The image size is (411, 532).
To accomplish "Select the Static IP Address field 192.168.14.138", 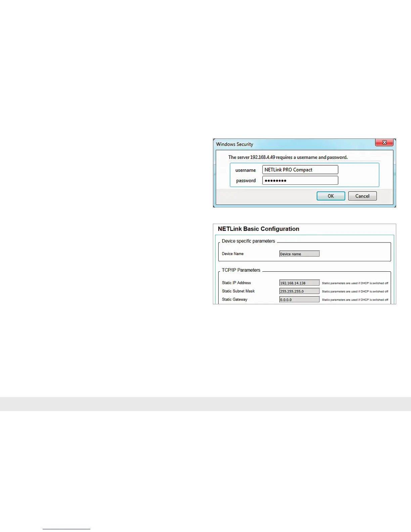I will pos(300,283).
